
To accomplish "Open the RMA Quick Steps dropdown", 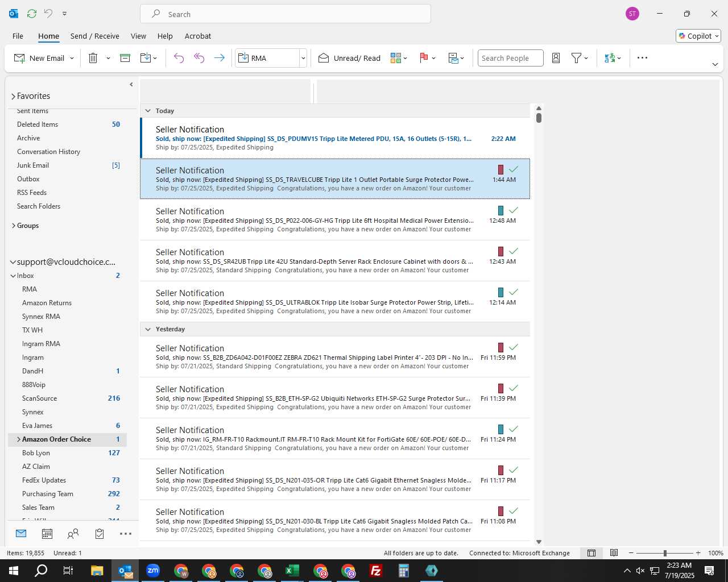I will coord(303,58).
